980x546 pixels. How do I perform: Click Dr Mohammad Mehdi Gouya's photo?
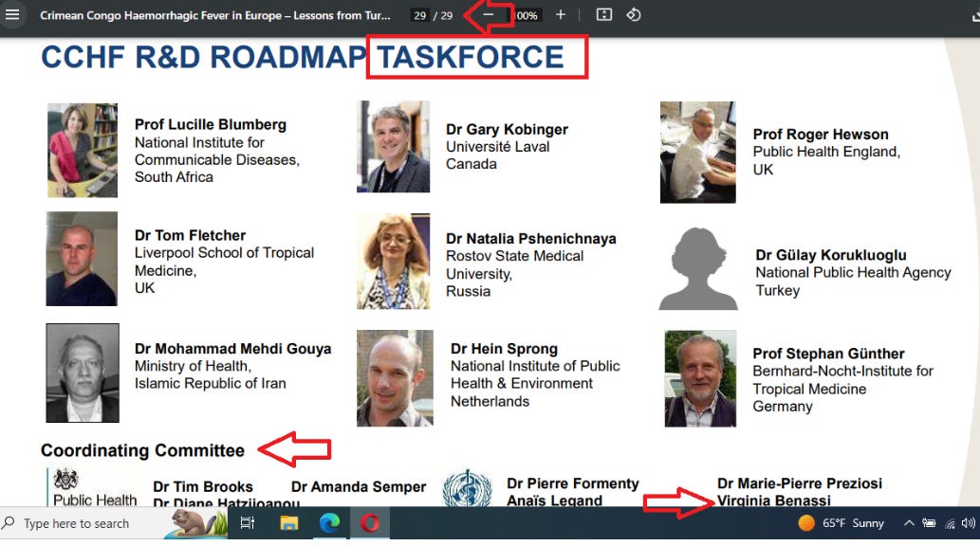click(83, 373)
